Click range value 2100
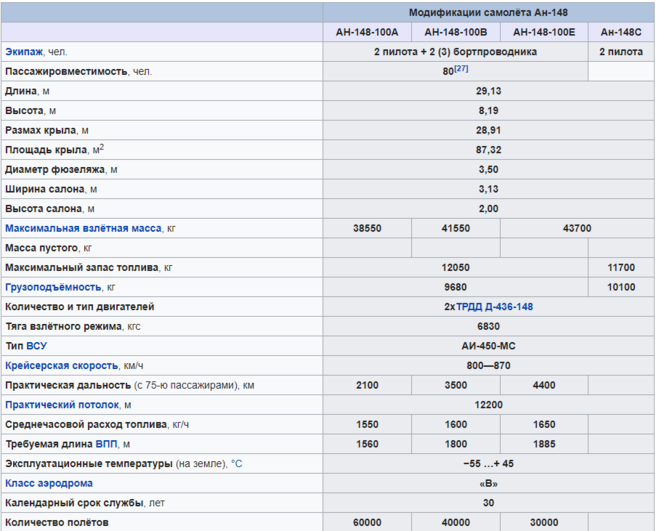The height and width of the screenshot is (531, 659). [x=367, y=385]
